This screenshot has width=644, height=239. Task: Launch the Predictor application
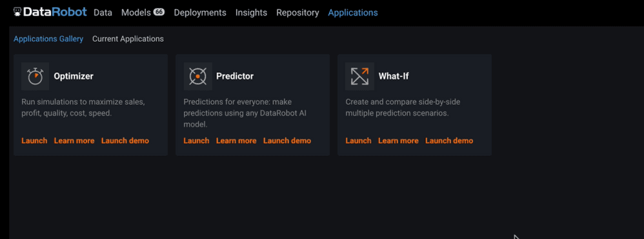[x=196, y=140]
